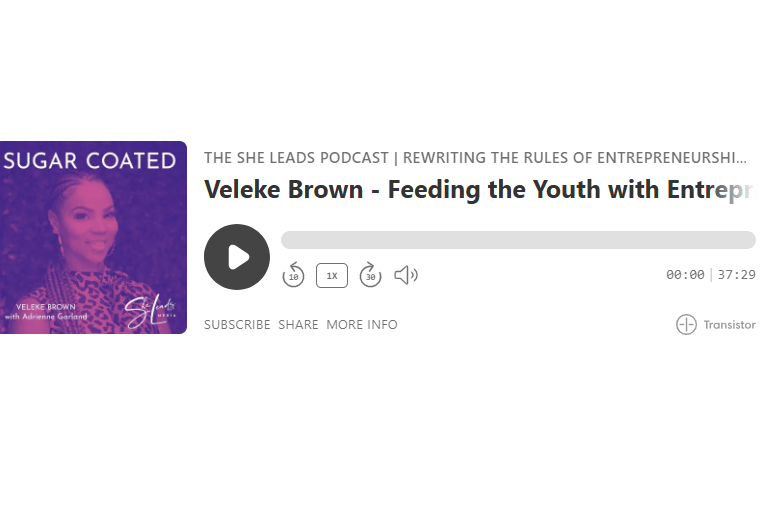Screen dimensions: 768x525
Task: Skip forward 30 seconds icon
Action: click(370, 275)
